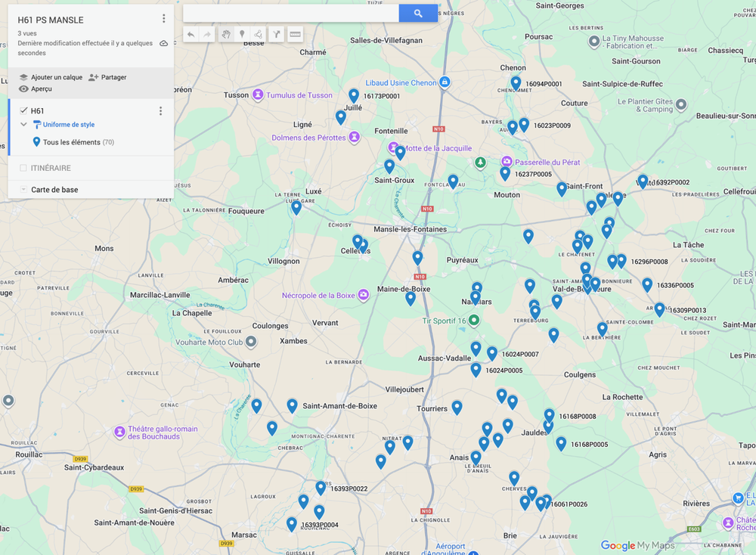Select the draw a line tool

259,34
